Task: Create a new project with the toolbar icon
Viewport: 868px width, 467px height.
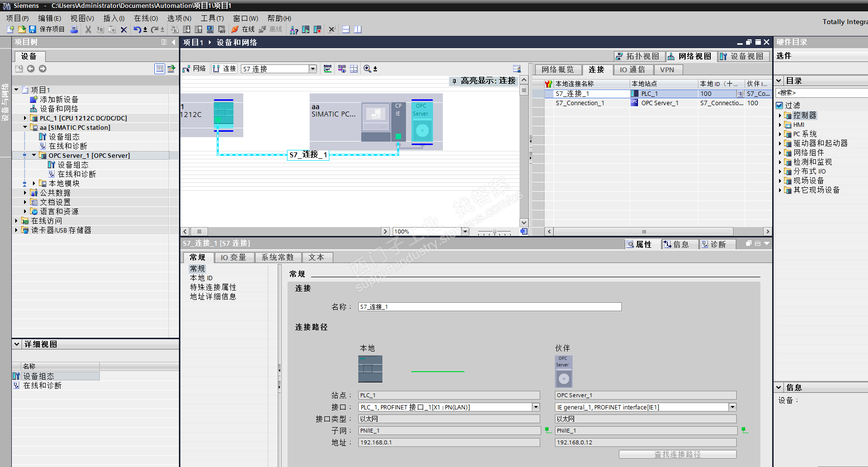Action: tap(10, 29)
